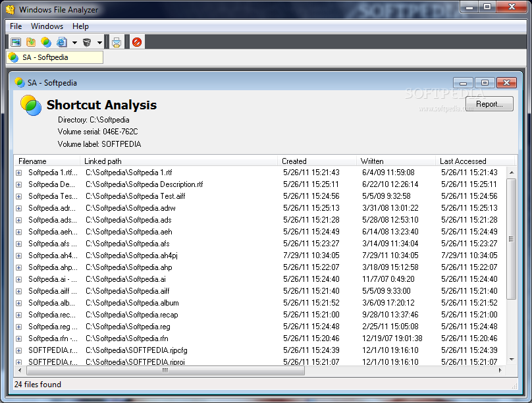This screenshot has height=403, width=532.
Task: Click Written value 11/7/07 0:49:20
Action: [x=388, y=279]
